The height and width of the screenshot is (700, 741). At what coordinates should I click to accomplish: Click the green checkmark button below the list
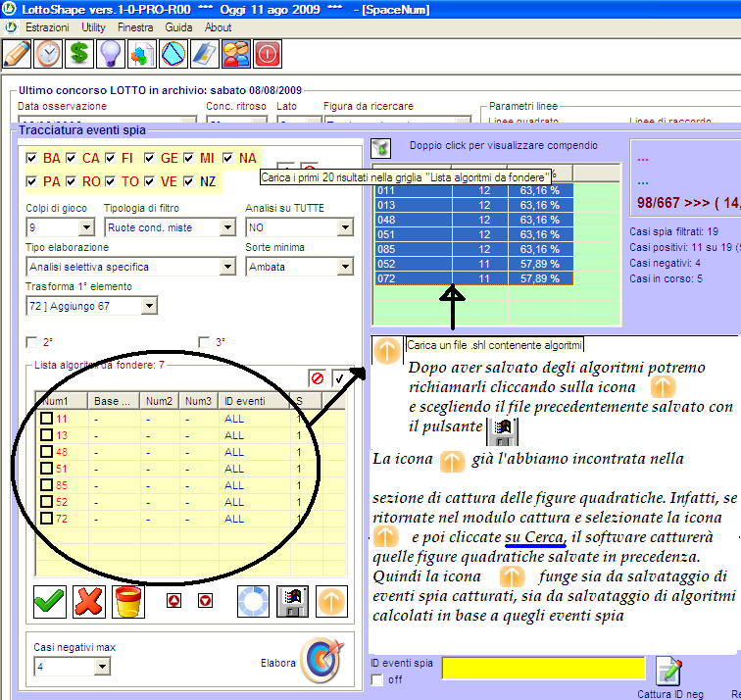(48, 601)
